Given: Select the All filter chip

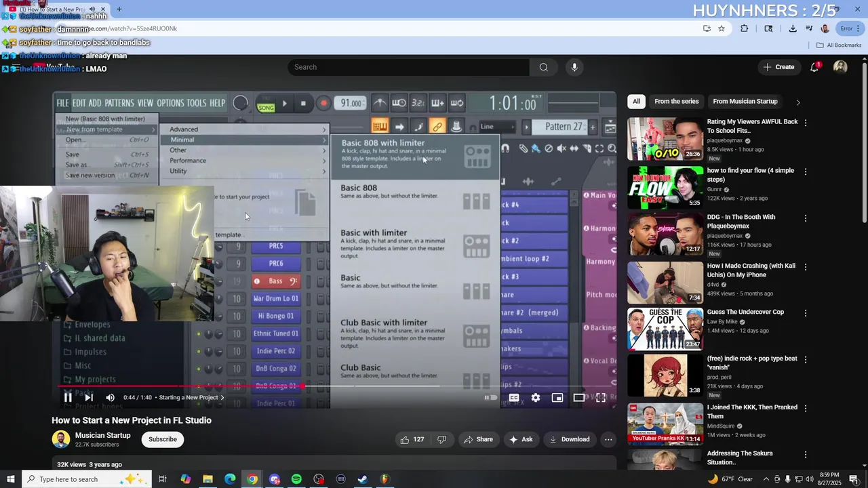Looking at the screenshot, I should point(636,102).
